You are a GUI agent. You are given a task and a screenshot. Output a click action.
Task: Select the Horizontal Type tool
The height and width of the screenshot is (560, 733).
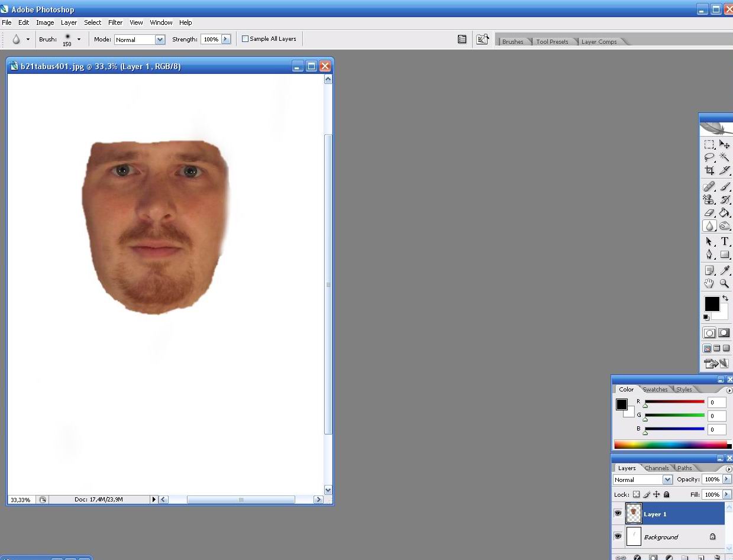[724, 241]
